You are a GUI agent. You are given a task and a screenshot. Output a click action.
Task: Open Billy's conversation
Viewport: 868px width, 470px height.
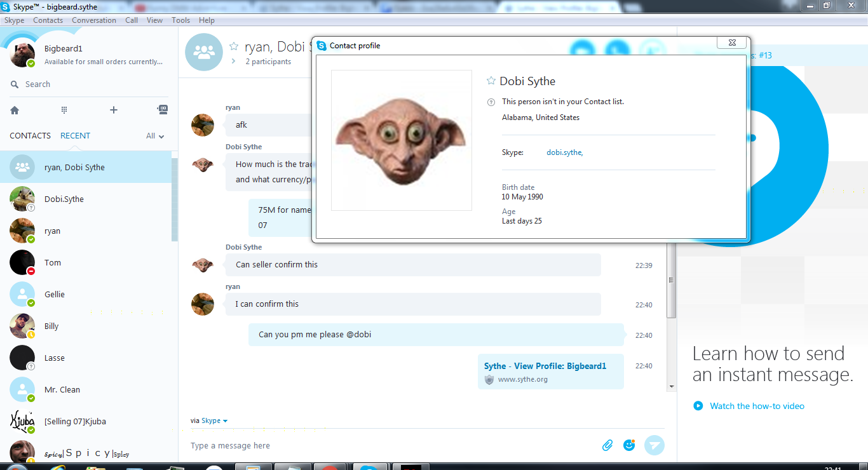coord(86,326)
